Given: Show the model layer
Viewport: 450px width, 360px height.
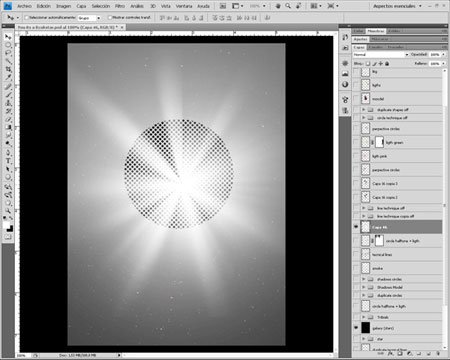Looking at the screenshot, I should tap(356, 99).
